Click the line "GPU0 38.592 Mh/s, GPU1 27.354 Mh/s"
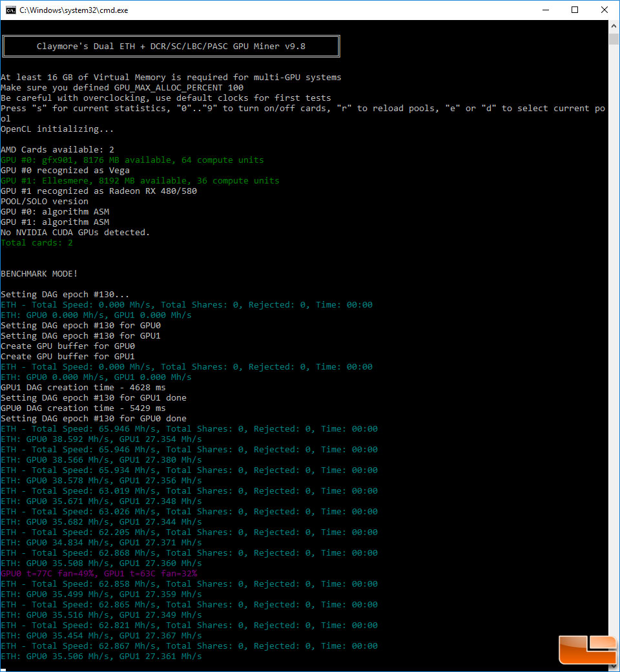This screenshot has width=620, height=672. pos(101,439)
